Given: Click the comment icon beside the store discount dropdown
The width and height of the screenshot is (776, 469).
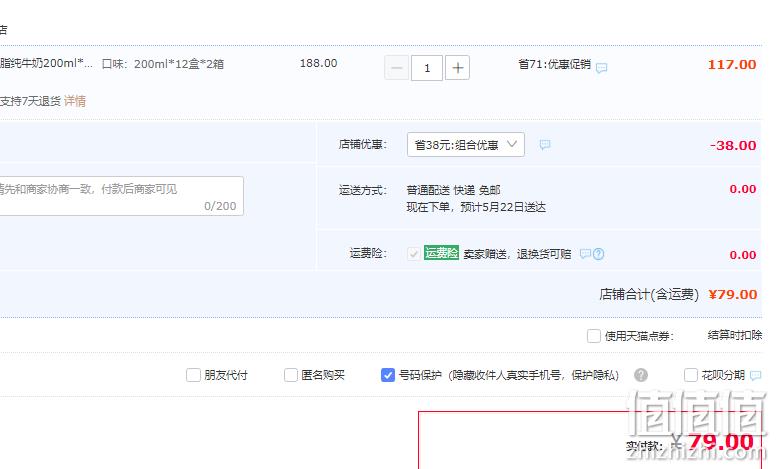Looking at the screenshot, I should point(545,144).
